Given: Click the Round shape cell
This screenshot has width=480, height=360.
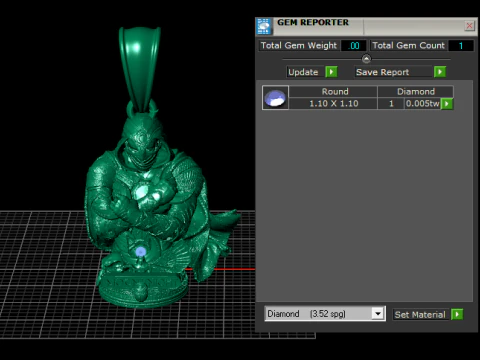Looking at the screenshot, I should coord(333,92).
